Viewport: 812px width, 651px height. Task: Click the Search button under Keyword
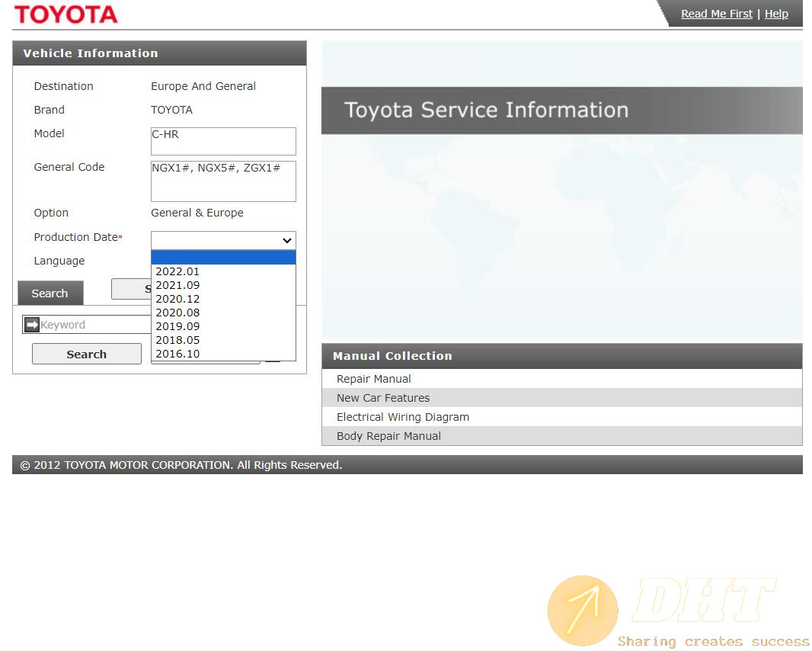point(87,354)
